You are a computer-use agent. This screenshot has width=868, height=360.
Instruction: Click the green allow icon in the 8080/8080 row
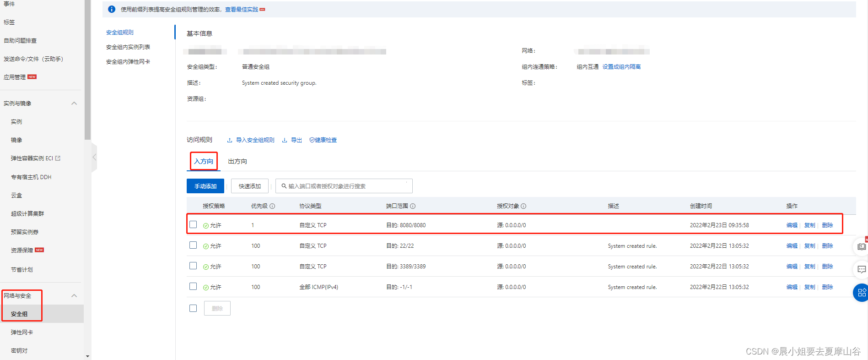tap(206, 225)
